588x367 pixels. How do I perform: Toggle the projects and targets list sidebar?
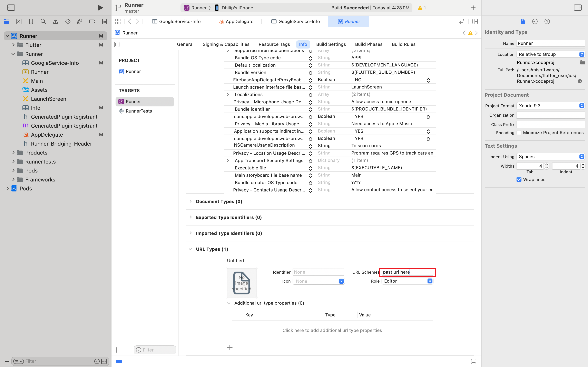117,44
